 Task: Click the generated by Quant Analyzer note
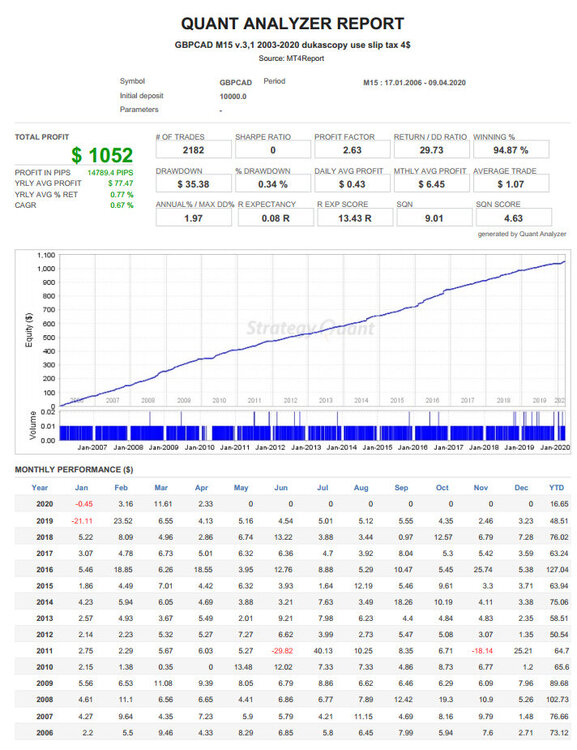(522, 234)
